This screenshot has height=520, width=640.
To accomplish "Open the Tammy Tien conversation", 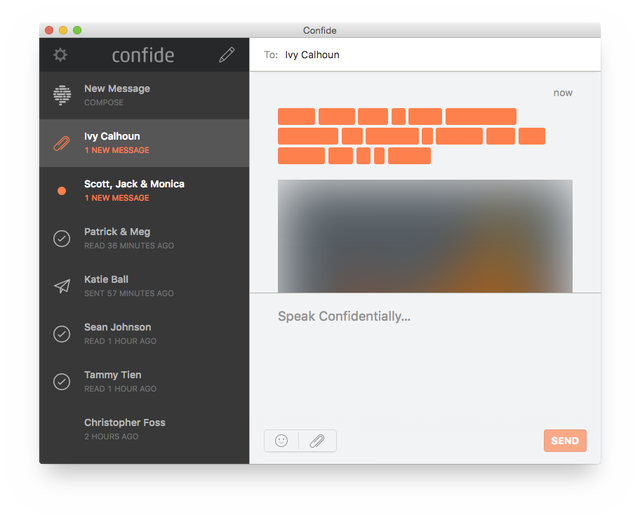I will click(x=144, y=382).
